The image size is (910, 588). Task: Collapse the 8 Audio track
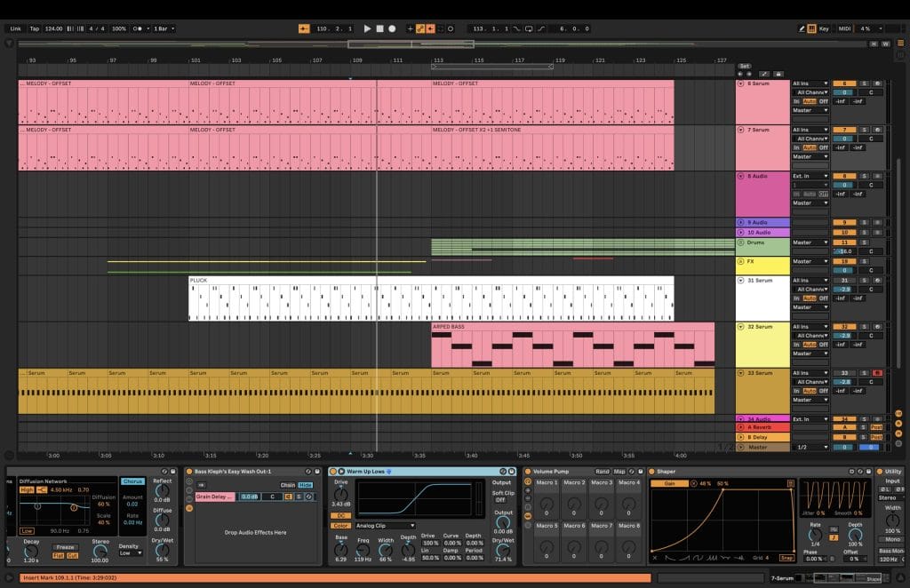tap(742, 176)
